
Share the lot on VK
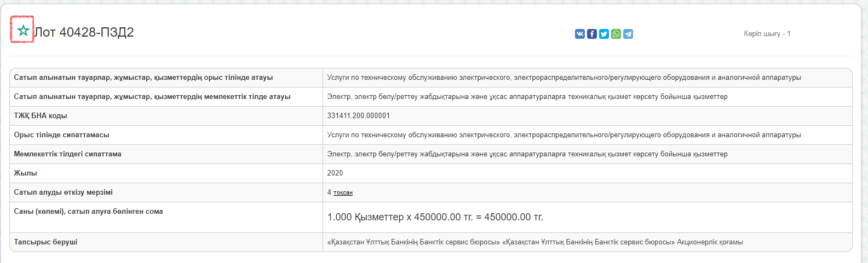tap(580, 34)
